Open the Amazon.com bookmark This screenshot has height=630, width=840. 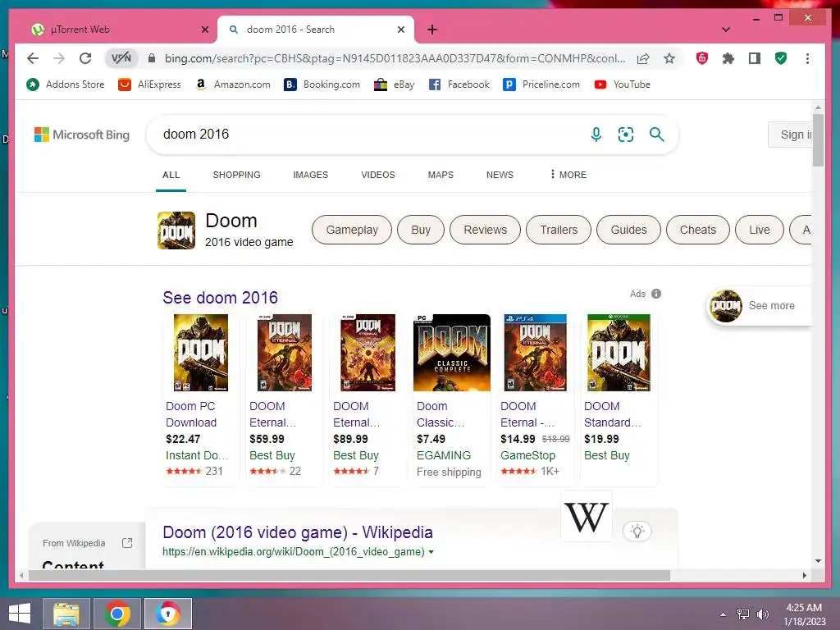[232, 84]
